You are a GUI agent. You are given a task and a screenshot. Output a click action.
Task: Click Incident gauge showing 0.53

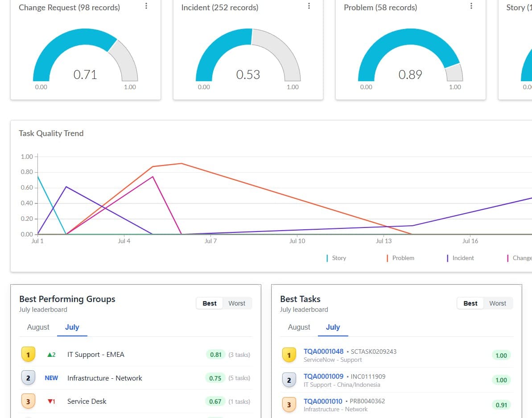coord(248,55)
